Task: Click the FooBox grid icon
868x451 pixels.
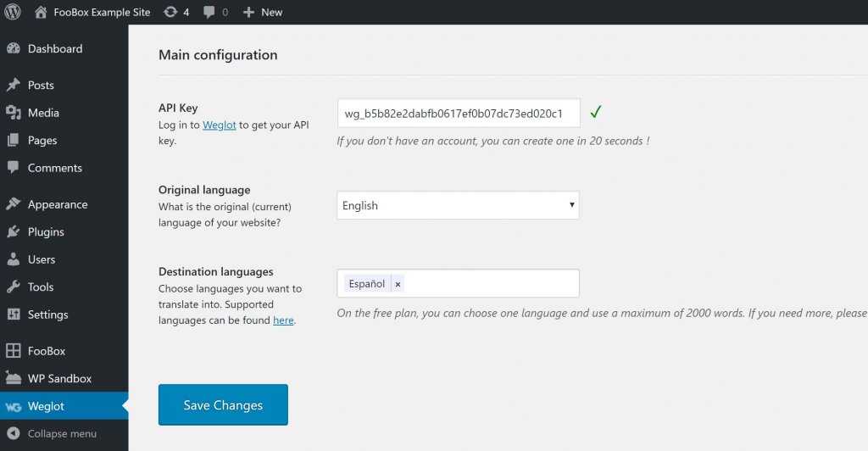Action: 13,351
